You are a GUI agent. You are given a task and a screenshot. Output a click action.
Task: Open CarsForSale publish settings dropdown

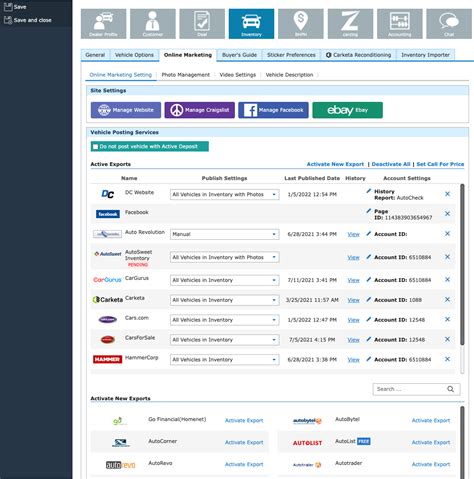pyautogui.click(x=224, y=340)
